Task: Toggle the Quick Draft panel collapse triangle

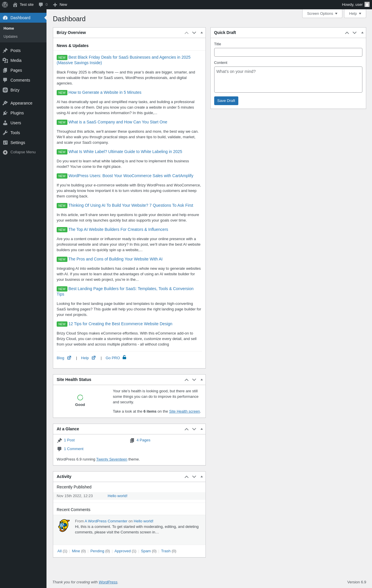Action: coord(362,33)
